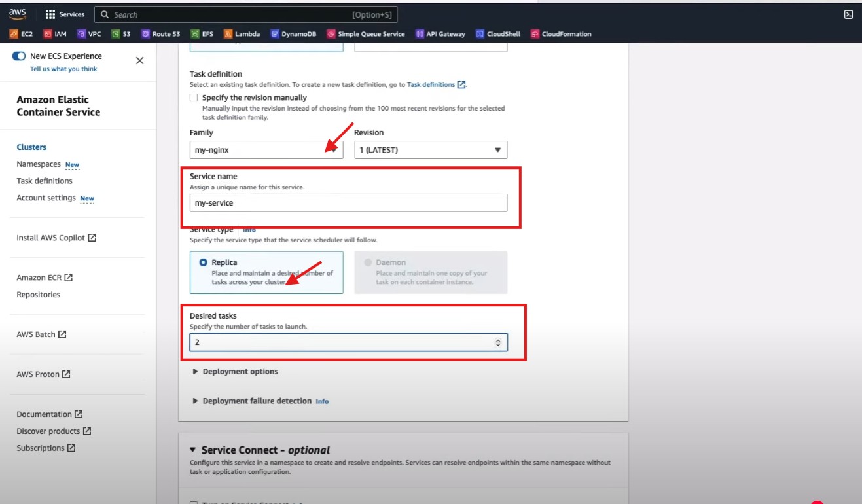Open the EC2 shortcut in favorites bar
Viewport: 862px width, 504px height.
point(22,34)
